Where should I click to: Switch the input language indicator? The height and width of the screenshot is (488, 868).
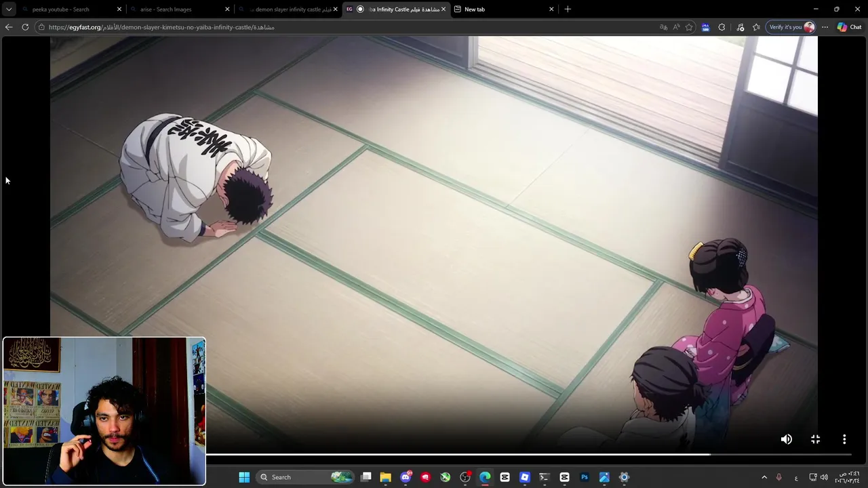(x=796, y=478)
